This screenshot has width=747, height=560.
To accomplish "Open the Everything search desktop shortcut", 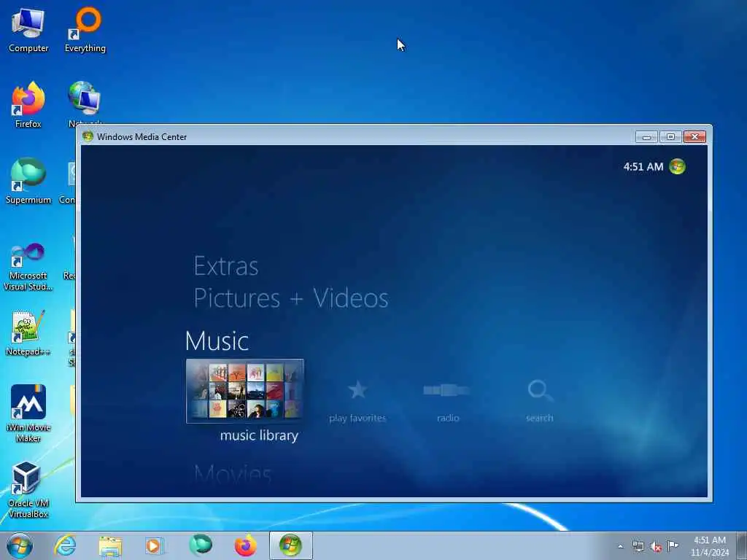I will pyautogui.click(x=85, y=31).
